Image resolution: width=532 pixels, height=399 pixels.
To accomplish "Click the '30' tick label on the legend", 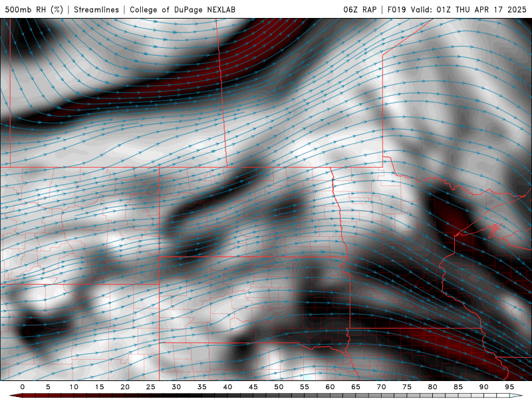I will (x=176, y=387).
